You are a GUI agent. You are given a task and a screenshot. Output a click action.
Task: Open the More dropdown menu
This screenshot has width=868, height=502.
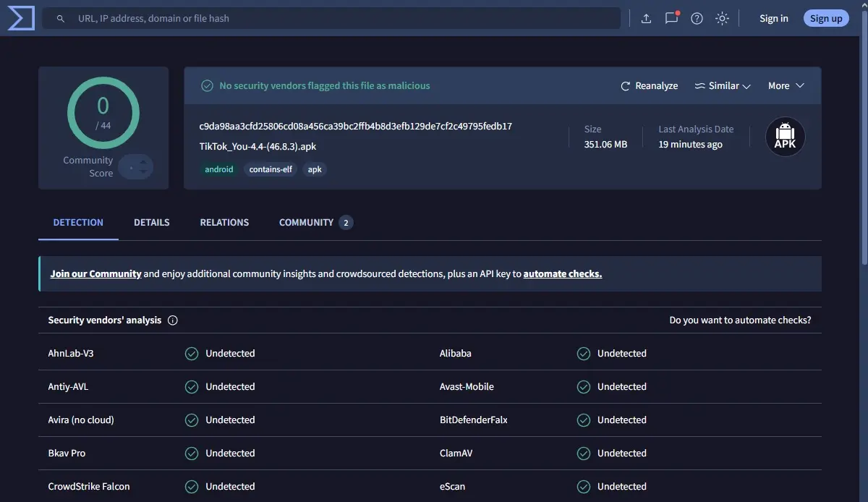click(x=786, y=85)
